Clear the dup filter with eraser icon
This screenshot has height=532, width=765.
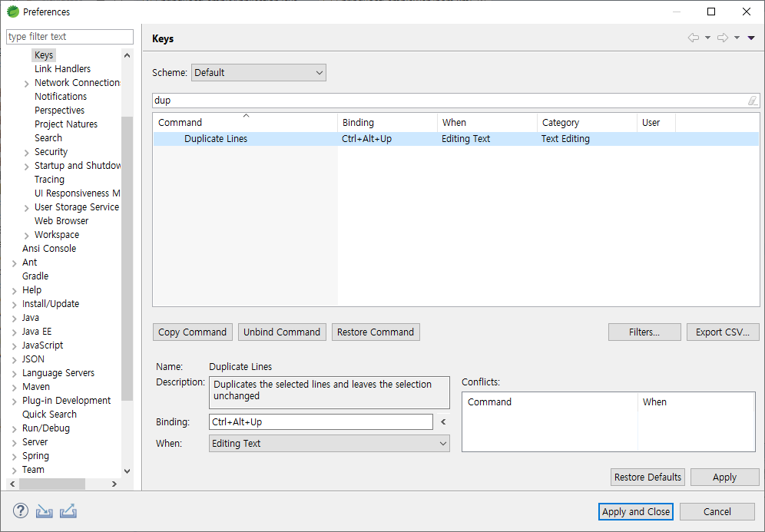tap(753, 101)
